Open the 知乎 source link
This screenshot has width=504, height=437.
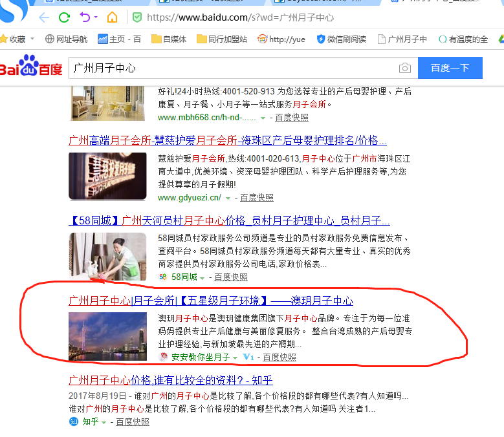point(91,421)
